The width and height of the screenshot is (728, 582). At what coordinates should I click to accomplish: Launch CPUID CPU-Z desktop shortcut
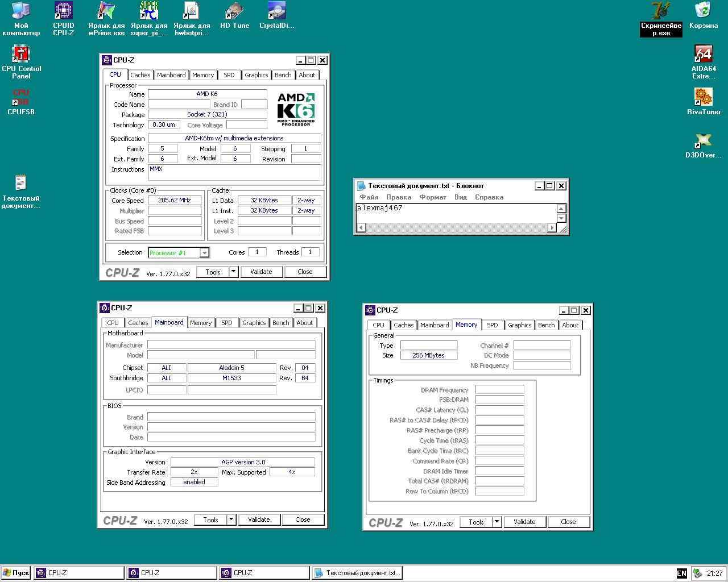coord(63,19)
